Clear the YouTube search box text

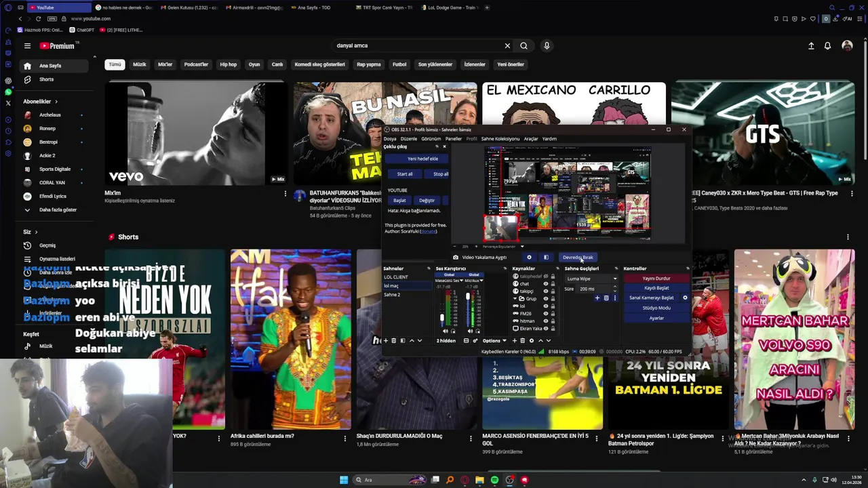coord(507,45)
